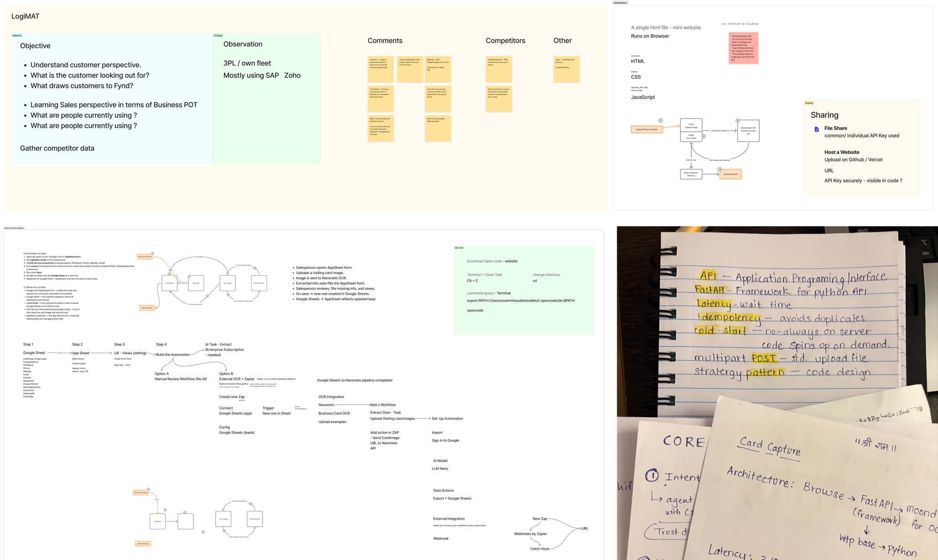Select the Investors sticky note
938x560 pixels.
click(380, 69)
